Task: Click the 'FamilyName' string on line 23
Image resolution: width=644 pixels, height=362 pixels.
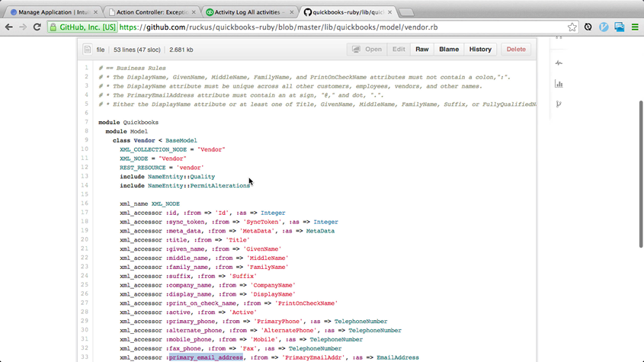Action: click(x=268, y=267)
